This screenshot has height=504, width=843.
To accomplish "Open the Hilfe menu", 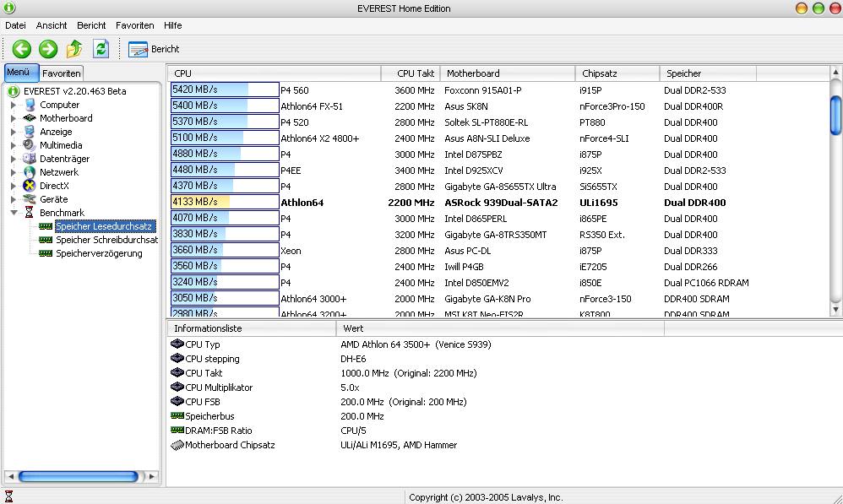I will pos(173,25).
